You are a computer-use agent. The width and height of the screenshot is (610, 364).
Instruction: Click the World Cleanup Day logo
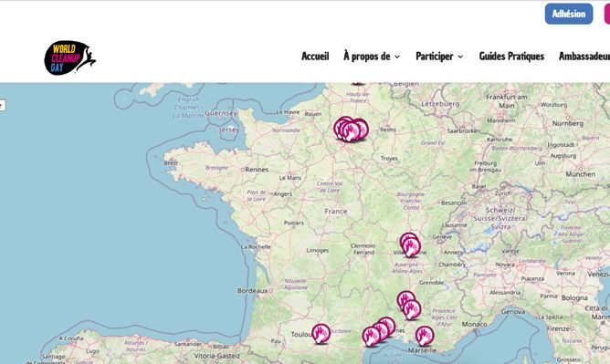pos(70,57)
